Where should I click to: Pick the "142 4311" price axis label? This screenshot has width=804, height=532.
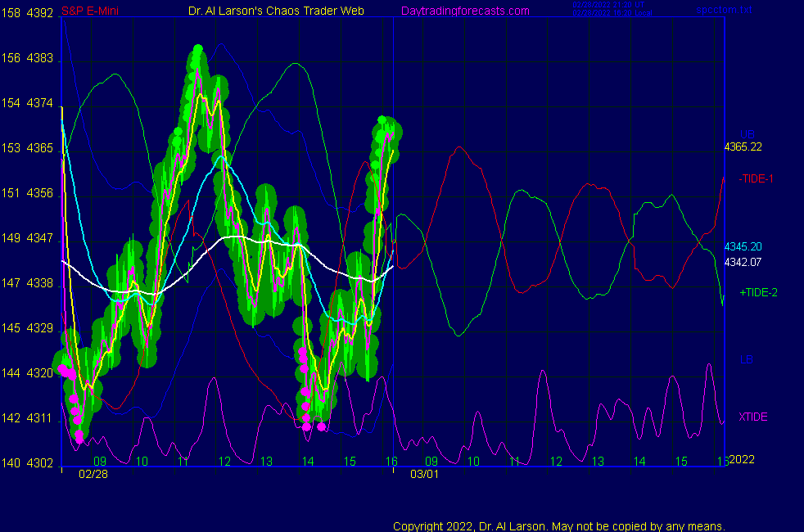point(27,418)
